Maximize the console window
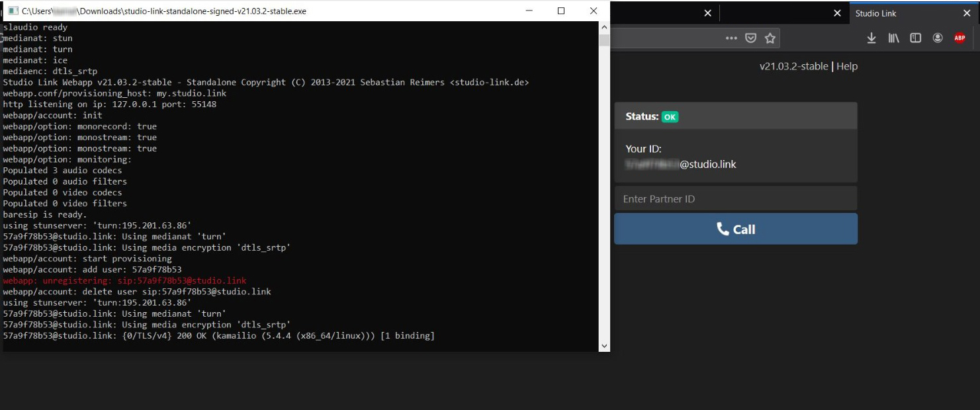This screenshot has width=980, height=410. (x=561, y=11)
